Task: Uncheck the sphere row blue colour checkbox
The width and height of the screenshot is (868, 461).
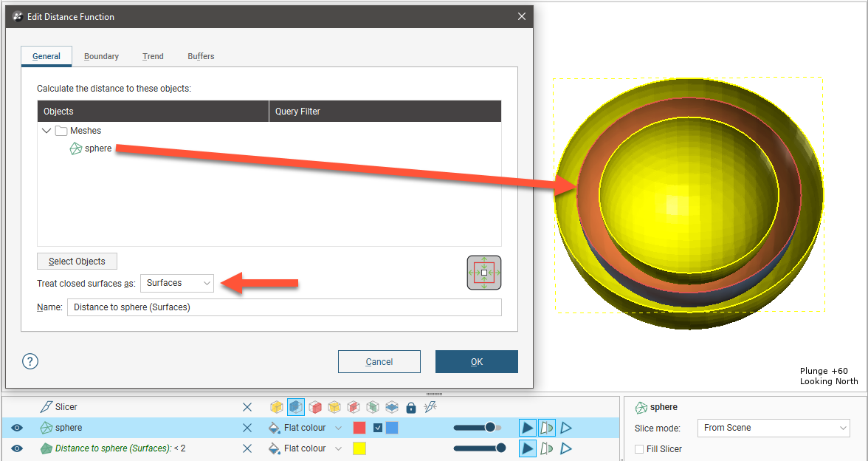Action: [x=378, y=428]
